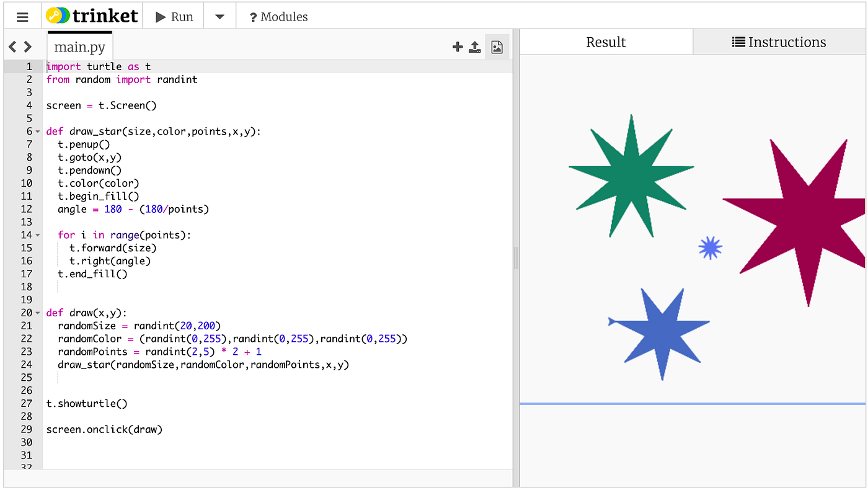Click the trinket logo
Image resolution: width=868 pixels, height=490 pixels.
coord(91,15)
